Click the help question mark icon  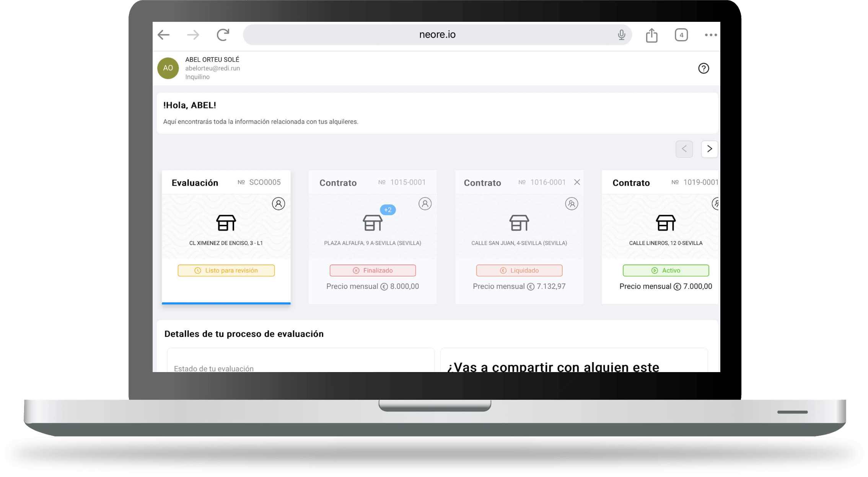click(703, 68)
